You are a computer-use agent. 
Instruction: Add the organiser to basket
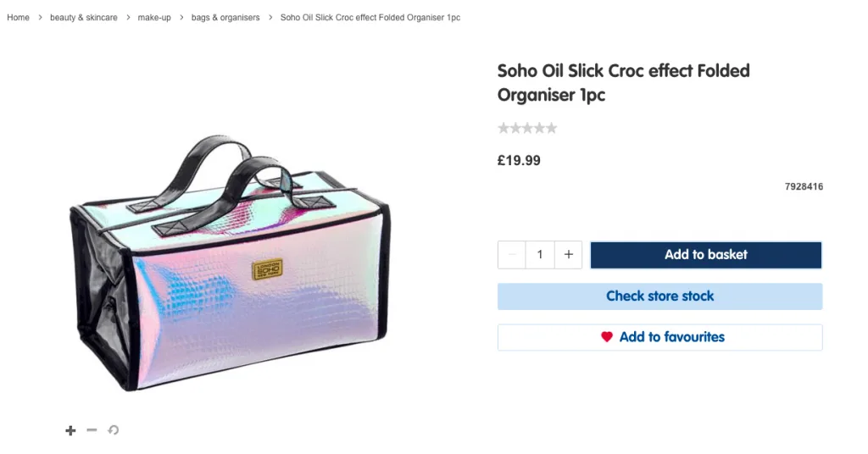click(705, 255)
